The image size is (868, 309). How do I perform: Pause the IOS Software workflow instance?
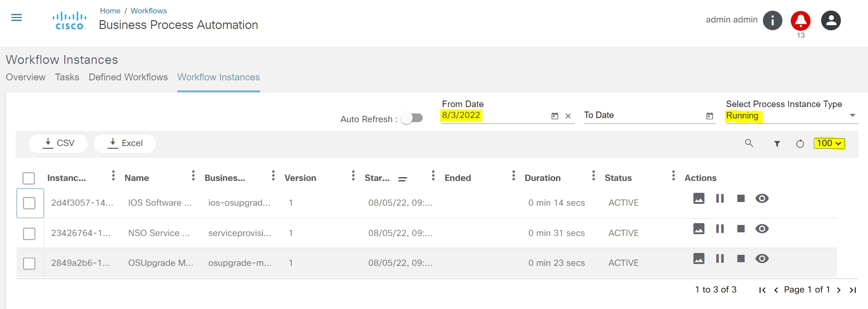[x=720, y=198]
